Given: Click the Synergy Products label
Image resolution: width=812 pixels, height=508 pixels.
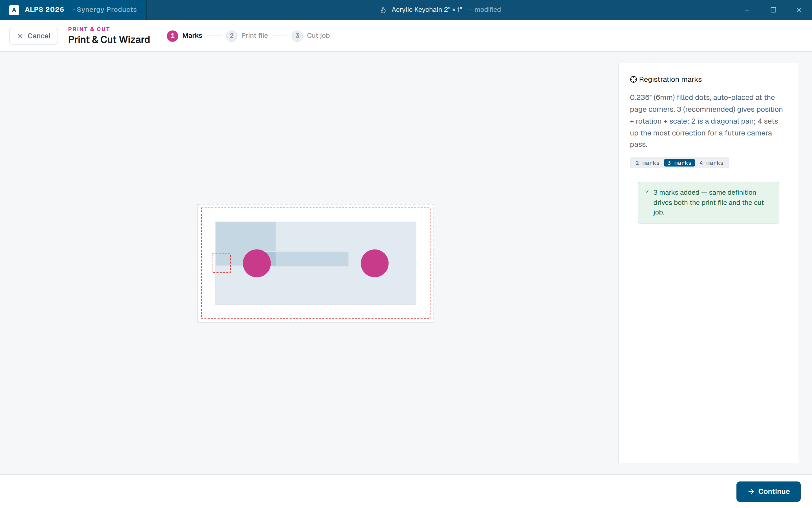Looking at the screenshot, I should (x=106, y=10).
